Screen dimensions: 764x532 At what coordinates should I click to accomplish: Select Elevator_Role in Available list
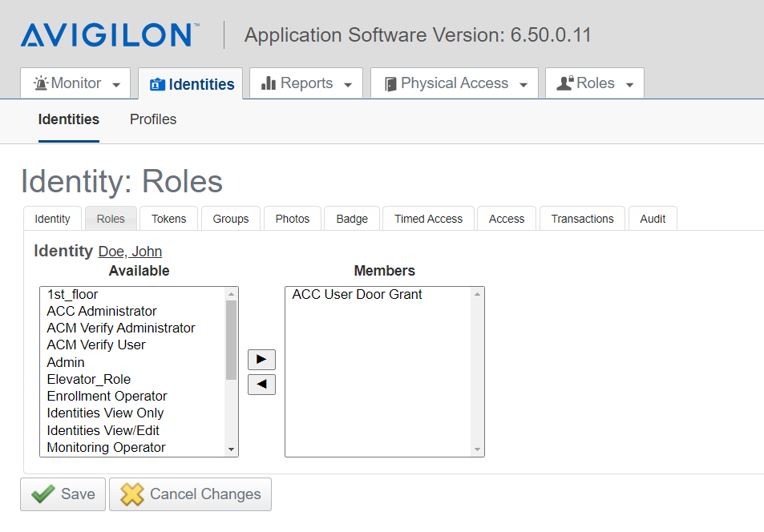click(x=132, y=379)
